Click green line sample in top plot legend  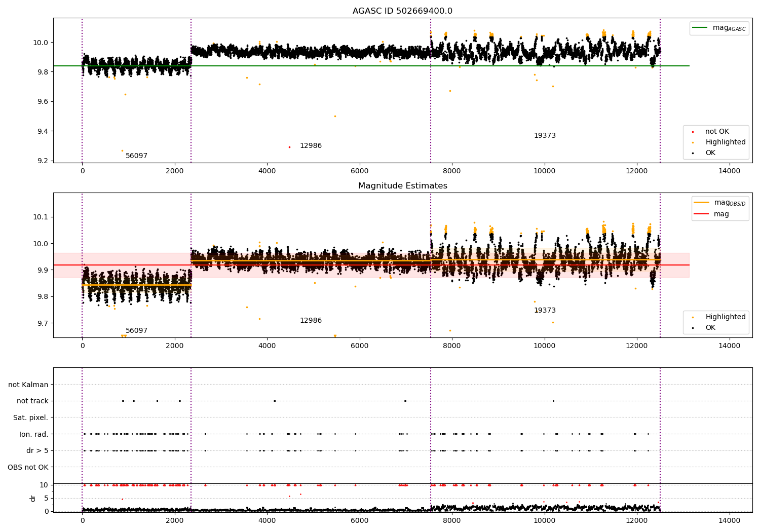(x=700, y=28)
